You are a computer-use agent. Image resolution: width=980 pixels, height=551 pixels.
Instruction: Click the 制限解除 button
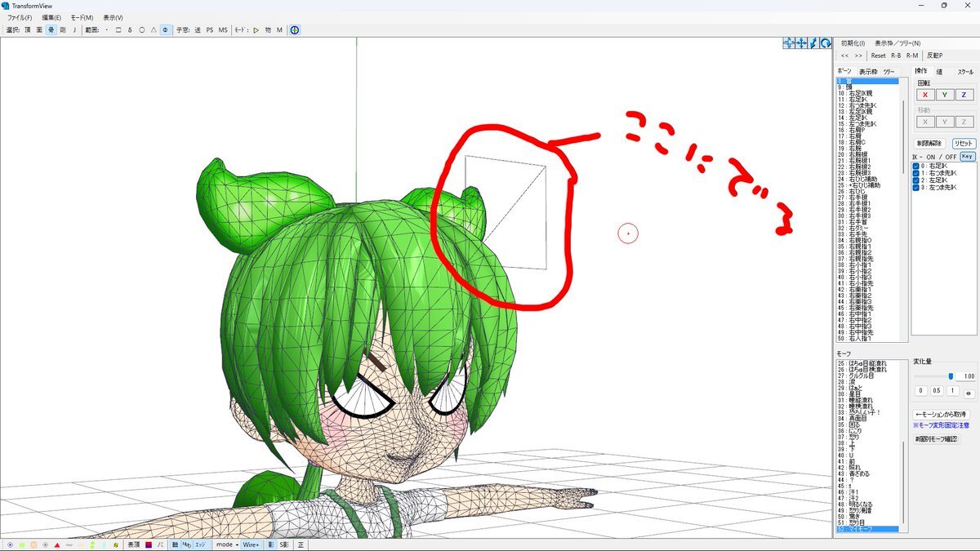click(929, 144)
